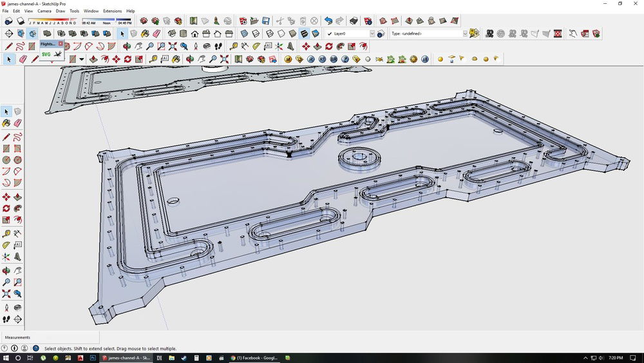Click the Undo arrow icon
Viewport: 644px width, 363px height.
point(328,21)
